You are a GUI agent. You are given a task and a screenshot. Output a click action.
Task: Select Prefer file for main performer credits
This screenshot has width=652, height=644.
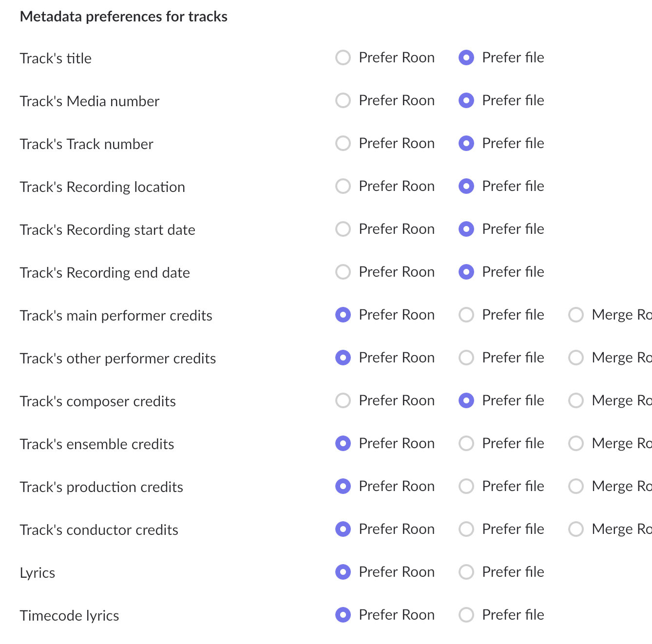point(466,315)
